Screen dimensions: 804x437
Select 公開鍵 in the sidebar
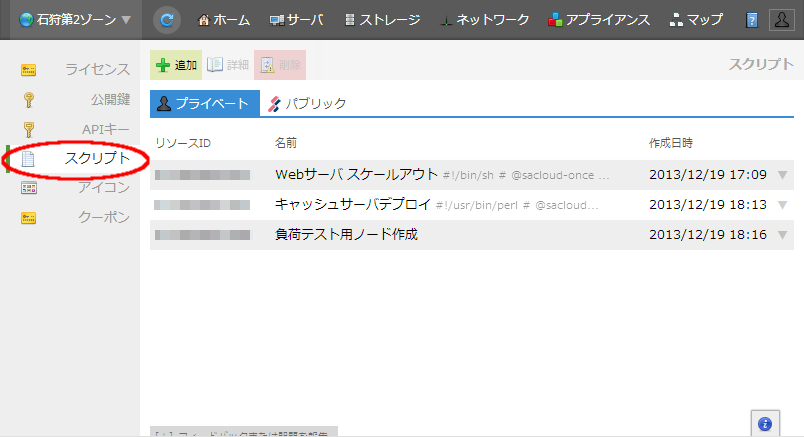(x=109, y=99)
